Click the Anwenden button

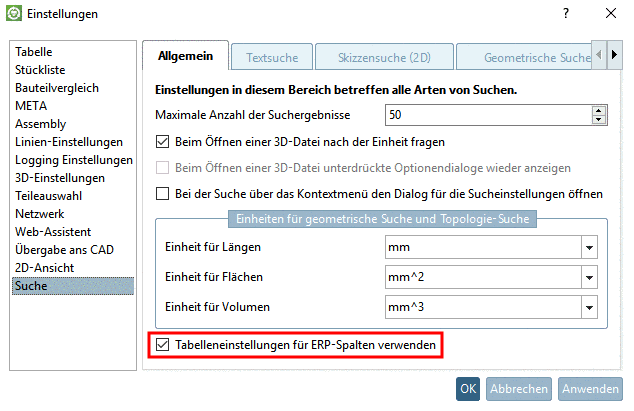[x=590, y=389]
